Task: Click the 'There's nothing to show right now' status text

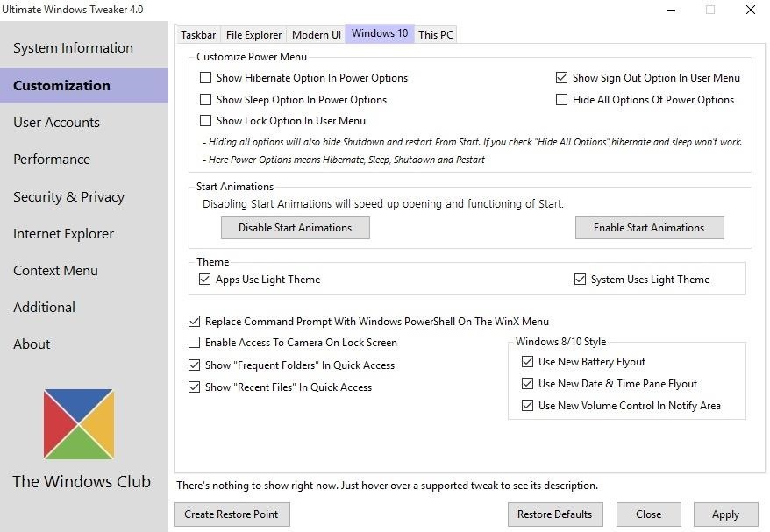Action: click(x=387, y=486)
